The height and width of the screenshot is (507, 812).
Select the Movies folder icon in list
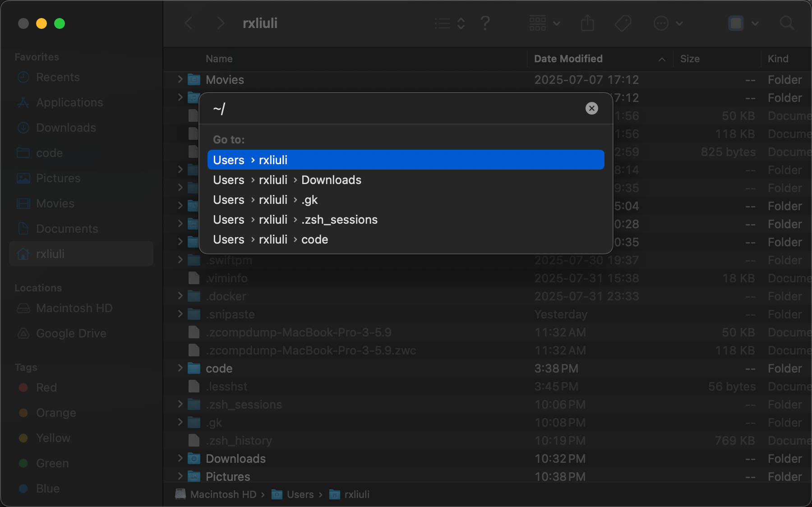click(x=194, y=80)
